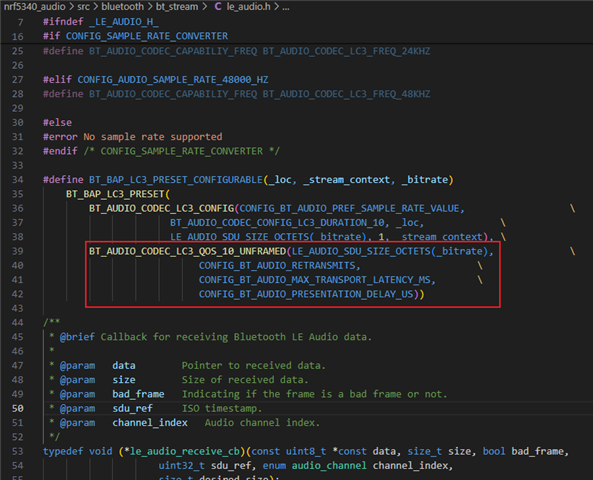The height and width of the screenshot is (480, 593).
Task: Click sticky line #ifndef _LE_AUDIO_H_
Action: pos(101,22)
